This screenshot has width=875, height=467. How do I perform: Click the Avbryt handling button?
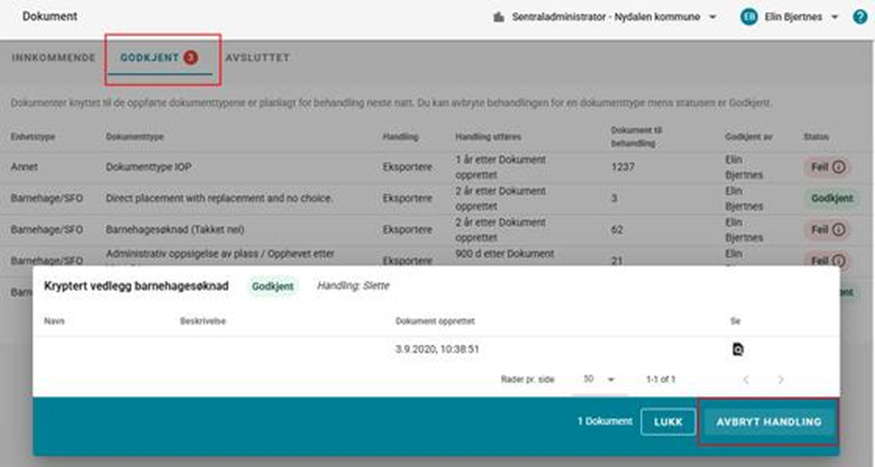768,422
